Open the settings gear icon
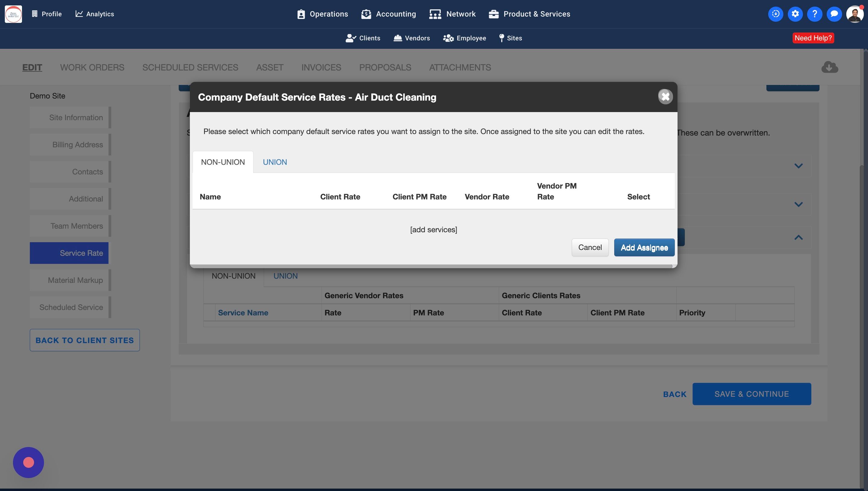 (x=795, y=14)
